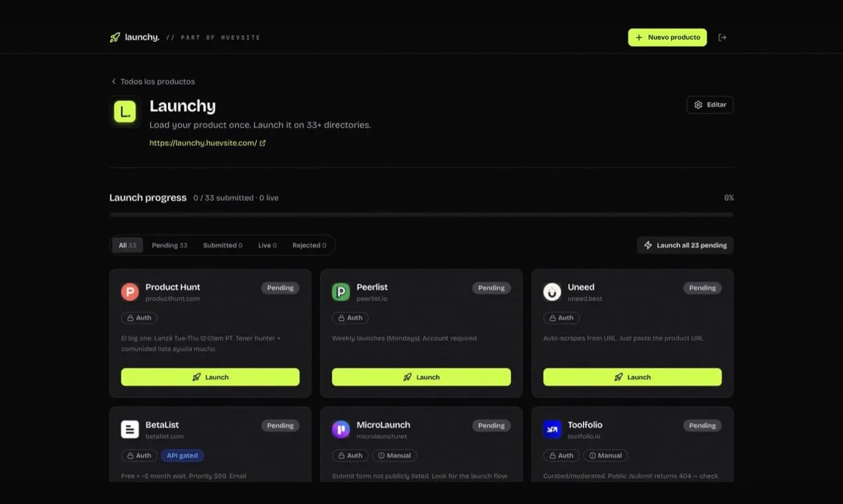This screenshot has width=843, height=504.
Task: Click the uneed.best domain text
Action: click(585, 299)
